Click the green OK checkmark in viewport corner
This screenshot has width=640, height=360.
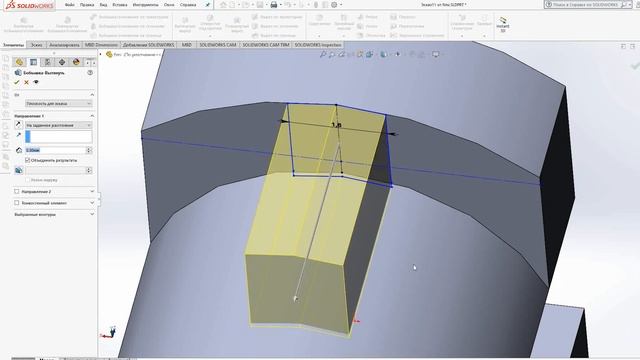[635, 66]
